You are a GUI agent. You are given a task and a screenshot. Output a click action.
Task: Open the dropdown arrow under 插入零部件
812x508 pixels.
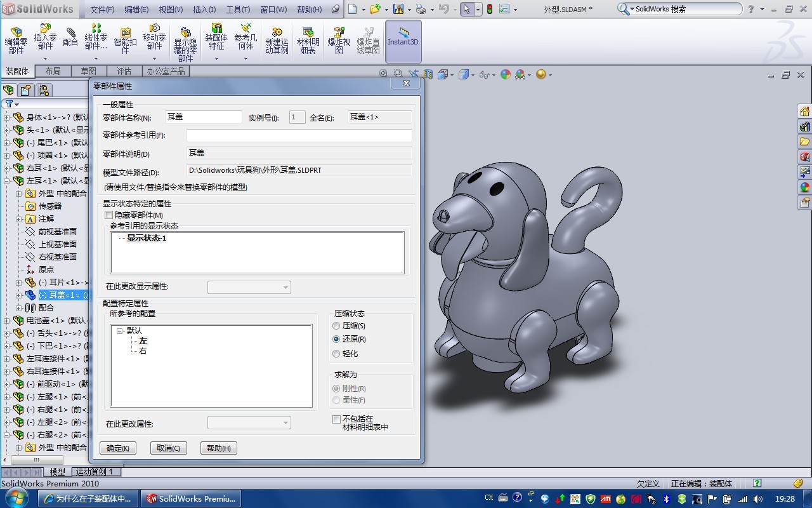click(x=45, y=58)
